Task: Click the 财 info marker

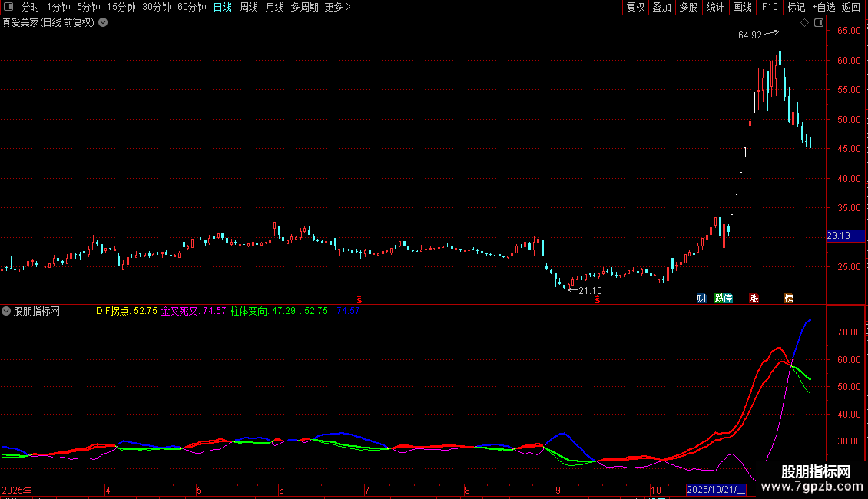Action: pos(701,298)
